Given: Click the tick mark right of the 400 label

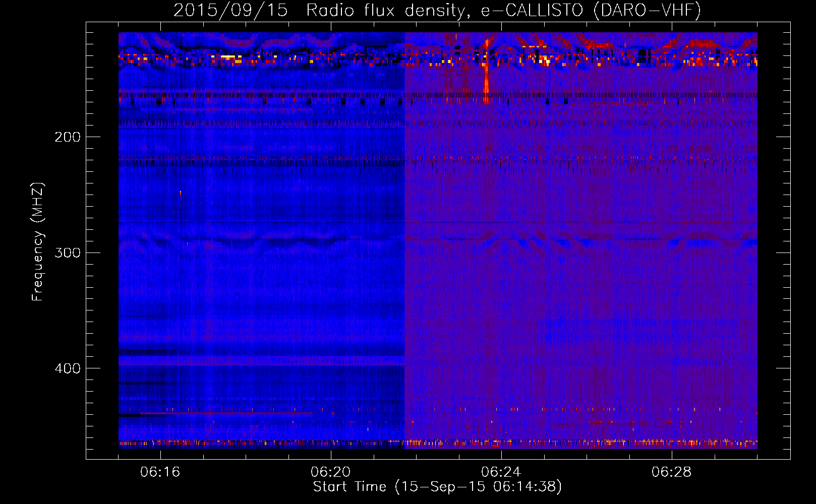Looking at the screenshot, I should pos(91,368).
